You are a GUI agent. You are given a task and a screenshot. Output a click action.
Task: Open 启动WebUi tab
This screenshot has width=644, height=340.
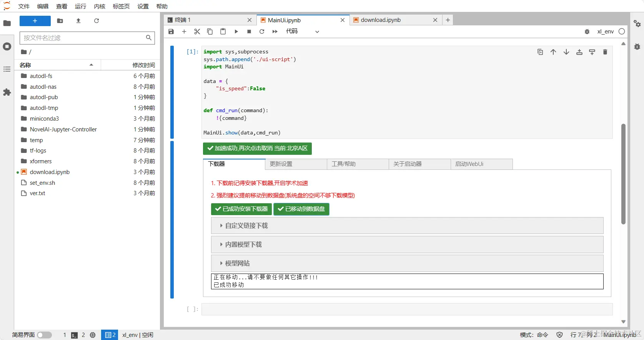point(481,164)
